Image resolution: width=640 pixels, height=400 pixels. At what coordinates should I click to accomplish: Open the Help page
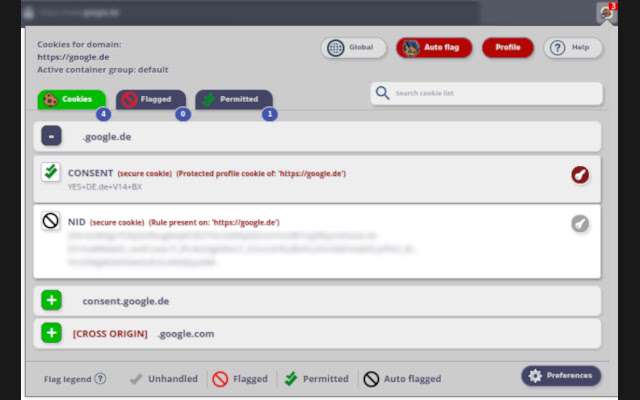pos(573,48)
